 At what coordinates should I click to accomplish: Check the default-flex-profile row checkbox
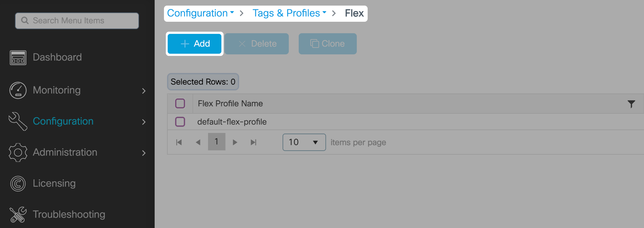point(180,122)
